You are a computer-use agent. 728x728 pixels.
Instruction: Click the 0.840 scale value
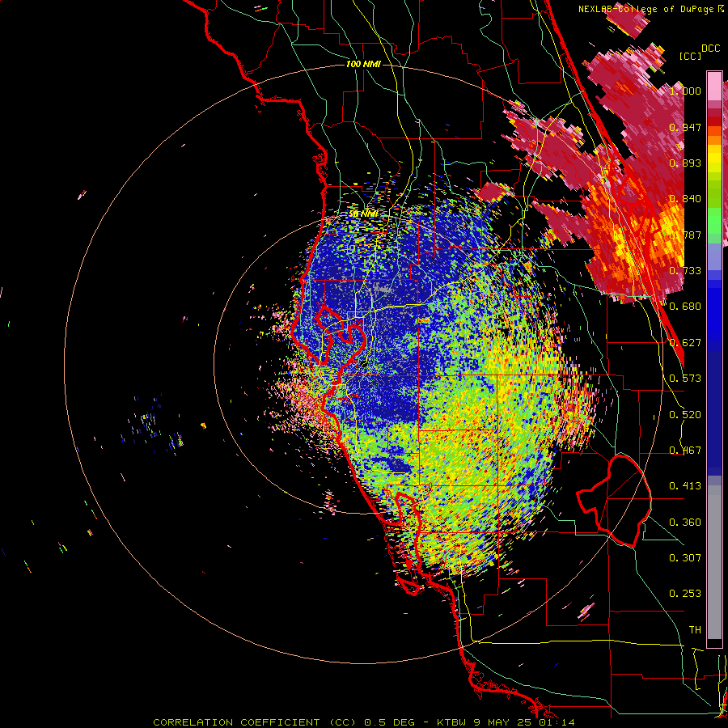coord(685,199)
